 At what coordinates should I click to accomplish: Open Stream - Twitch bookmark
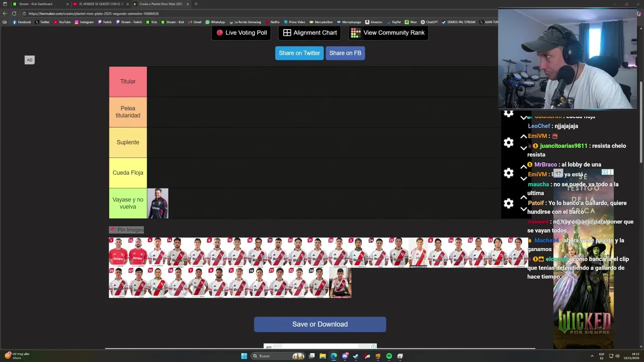pos(129,22)
